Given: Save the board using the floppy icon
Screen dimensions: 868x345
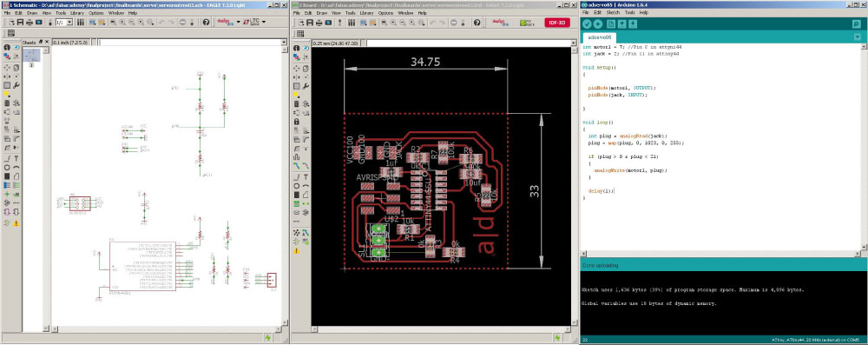Looking at the screenshot, I should coord(310,23).
